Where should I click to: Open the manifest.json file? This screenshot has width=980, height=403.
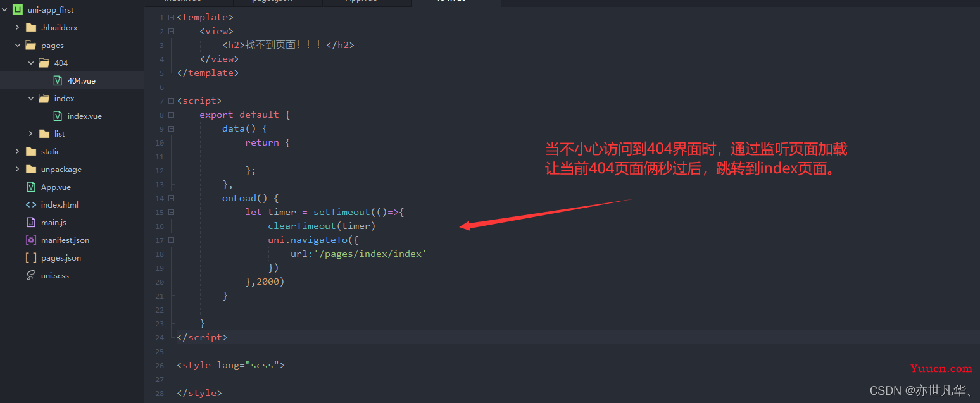coord(65,240)
